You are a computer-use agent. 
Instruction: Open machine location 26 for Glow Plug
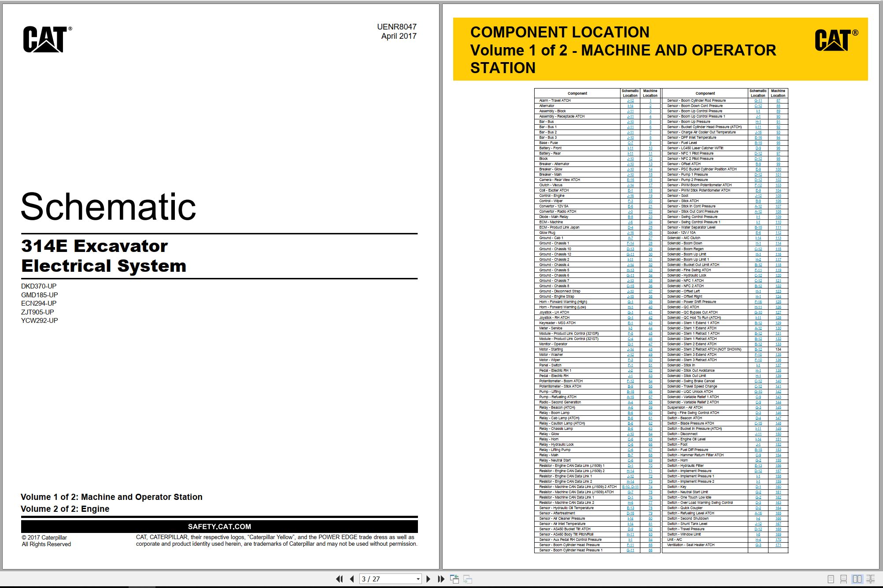click(650, 233)
